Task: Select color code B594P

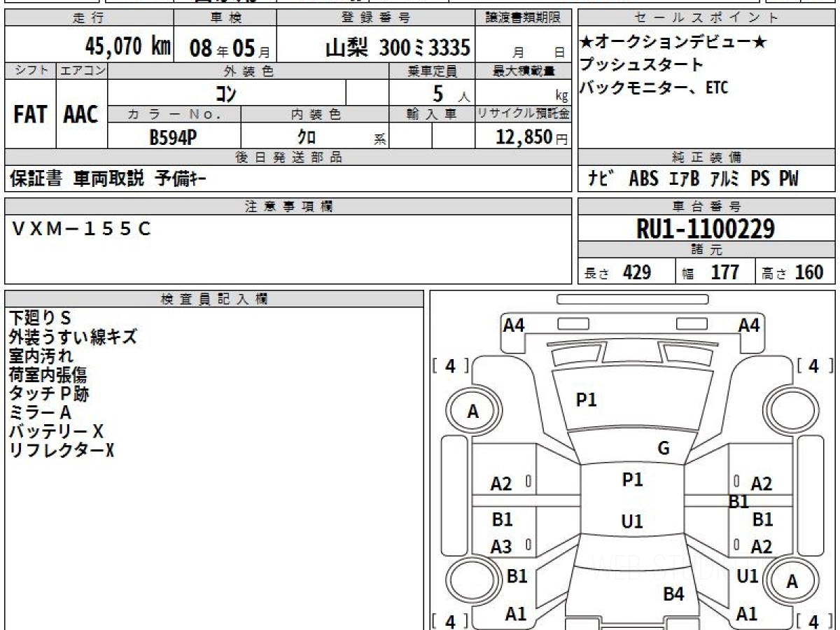Action: (172, 137)
